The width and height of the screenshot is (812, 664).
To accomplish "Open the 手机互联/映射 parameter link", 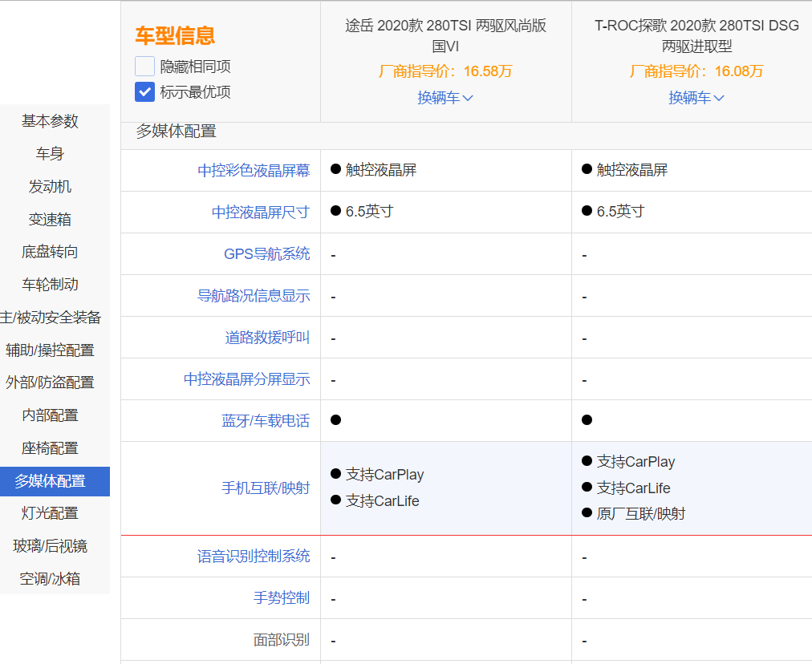I will (266, 488).
